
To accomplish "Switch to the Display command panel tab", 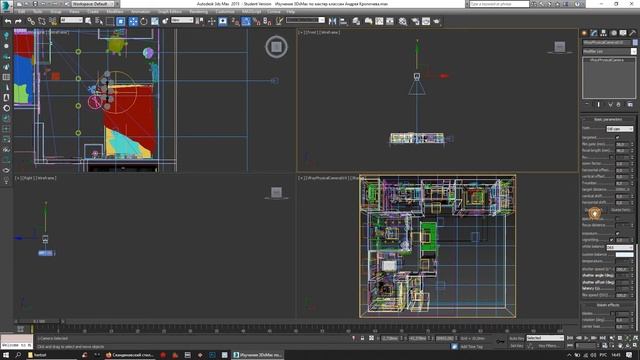I will click(623, 33).
